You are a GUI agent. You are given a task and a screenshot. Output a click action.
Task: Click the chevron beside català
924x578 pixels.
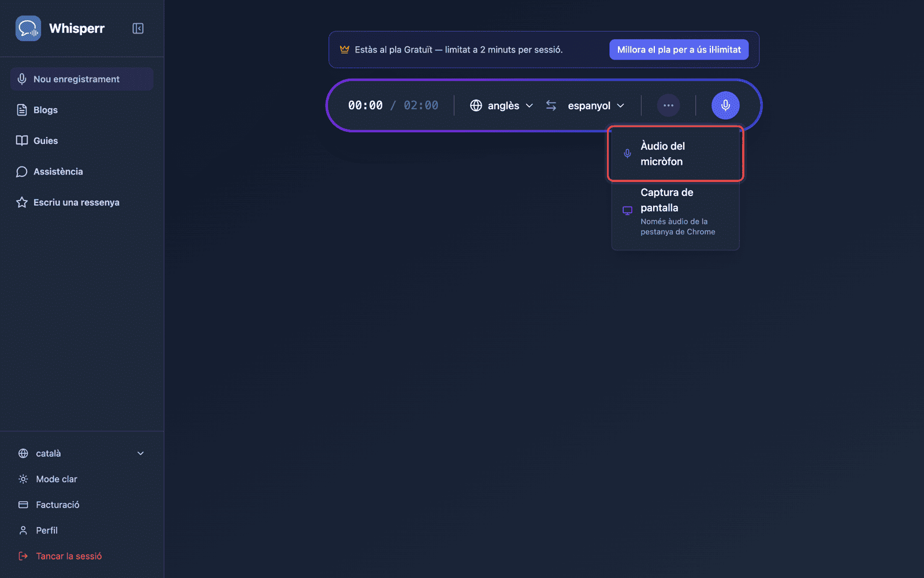[140, 454]
